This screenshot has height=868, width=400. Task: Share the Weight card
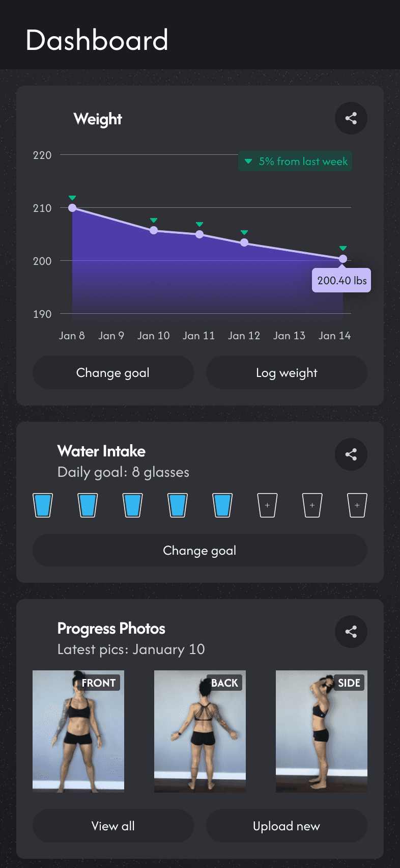pos(351,118)
